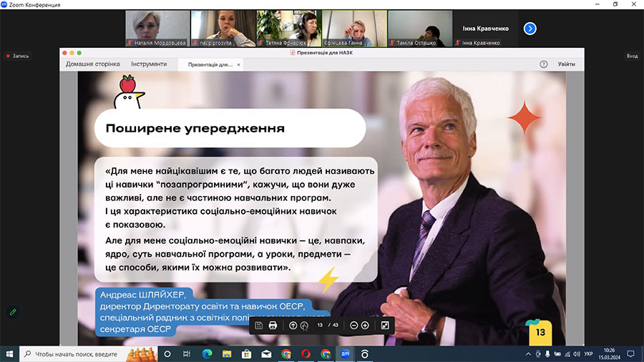Zoom out with the minus icon
This screenshot has width=644, height=362.
point(353,326)
